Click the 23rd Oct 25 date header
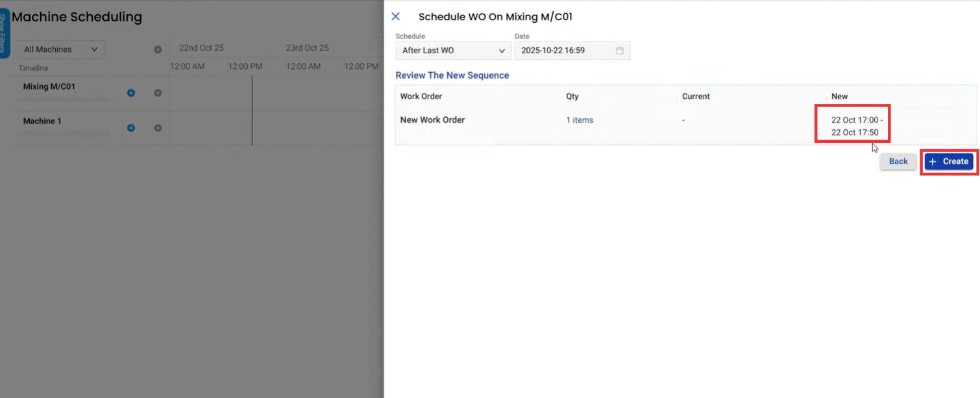This screenshot has height=398, width=980. [x=307, y=48]
